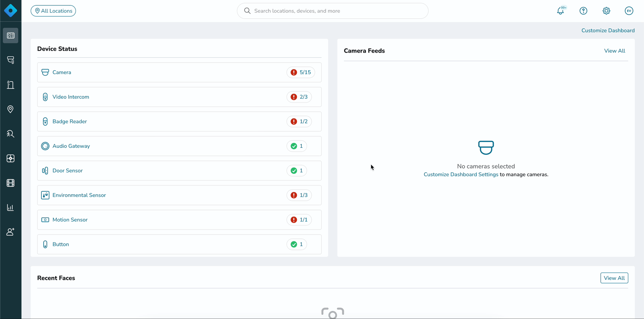
Task: Open the sidebar icon below people search
Action: [x=11, y=158]
